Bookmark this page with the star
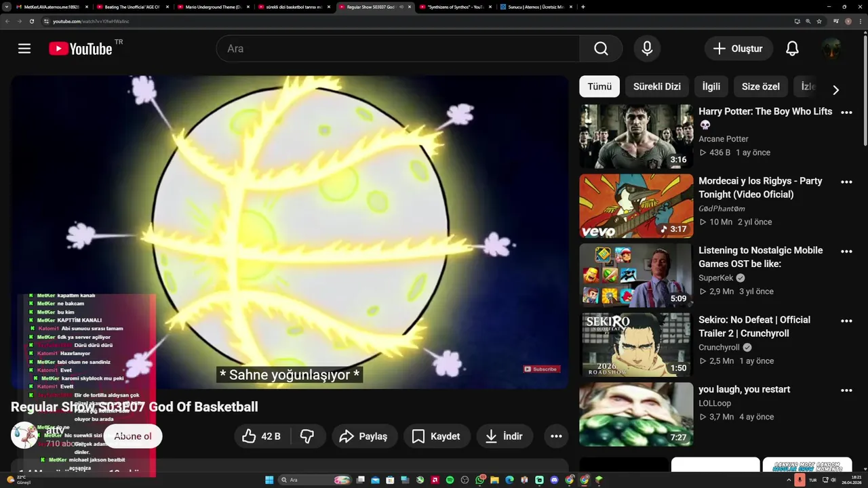 (819, 21)
